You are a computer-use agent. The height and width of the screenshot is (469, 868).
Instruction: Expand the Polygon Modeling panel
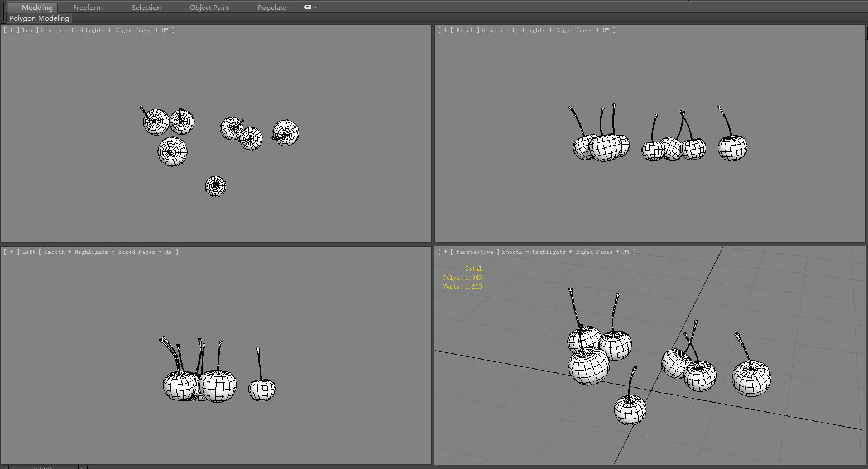click(x=39, y=18)
